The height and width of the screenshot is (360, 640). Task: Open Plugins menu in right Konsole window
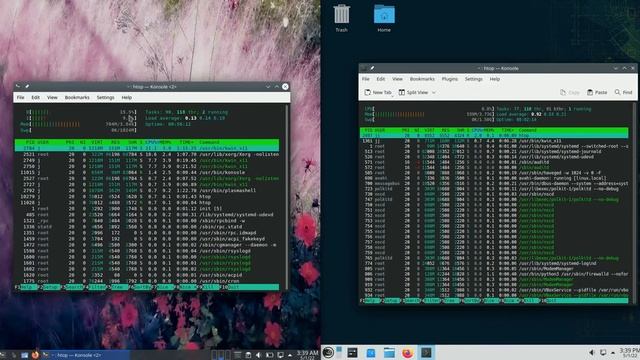(x=449, y=79)
